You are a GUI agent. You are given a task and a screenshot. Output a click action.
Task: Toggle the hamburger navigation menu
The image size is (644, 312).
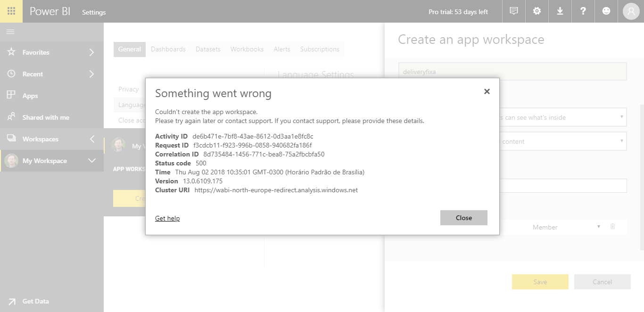(10, 32)
